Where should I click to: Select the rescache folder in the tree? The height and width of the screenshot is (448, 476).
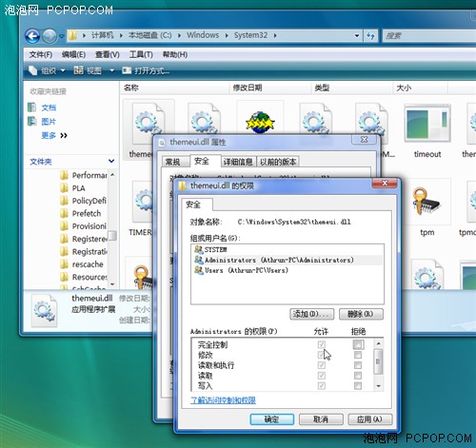88,264
